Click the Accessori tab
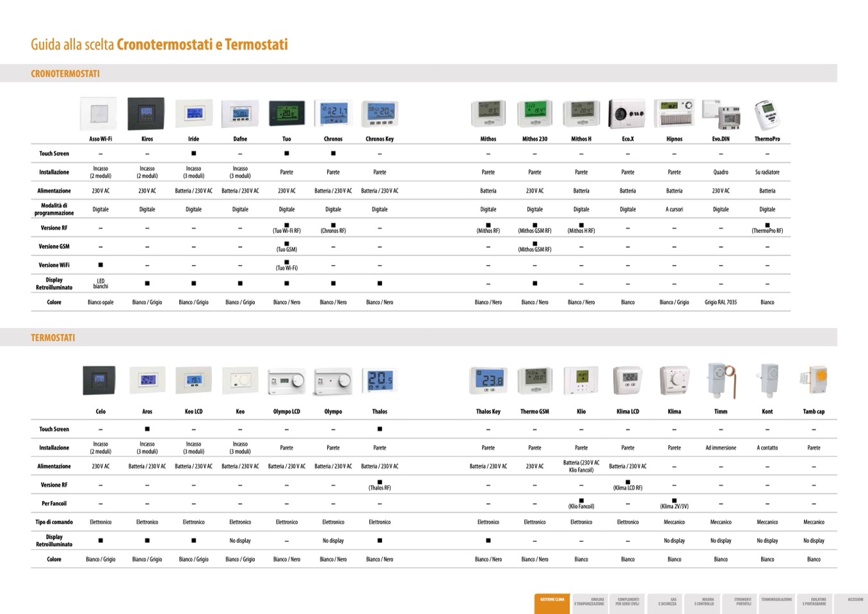The image size is (868, 614). 855,602
